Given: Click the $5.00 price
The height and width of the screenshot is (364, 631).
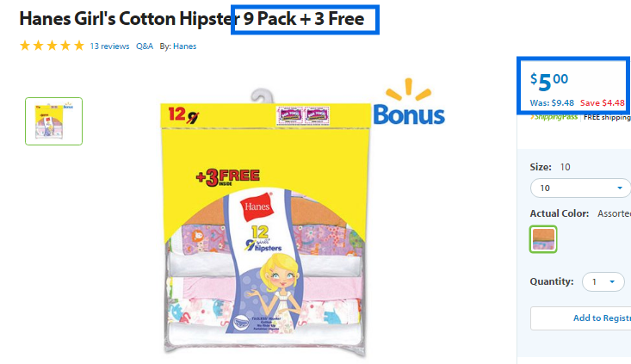Looking at the screenshot, I should pyautogui.click(x=549, y=82).
